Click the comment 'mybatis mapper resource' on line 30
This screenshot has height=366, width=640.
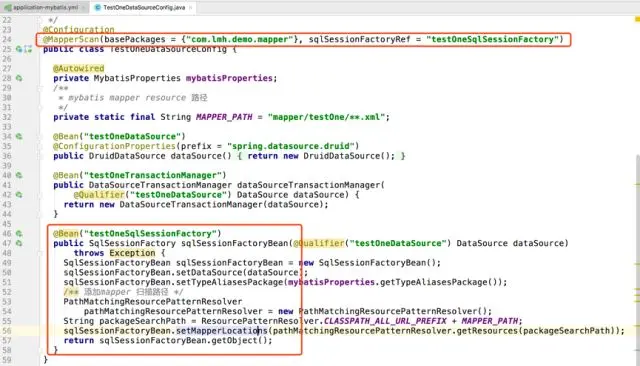point(127,98)
